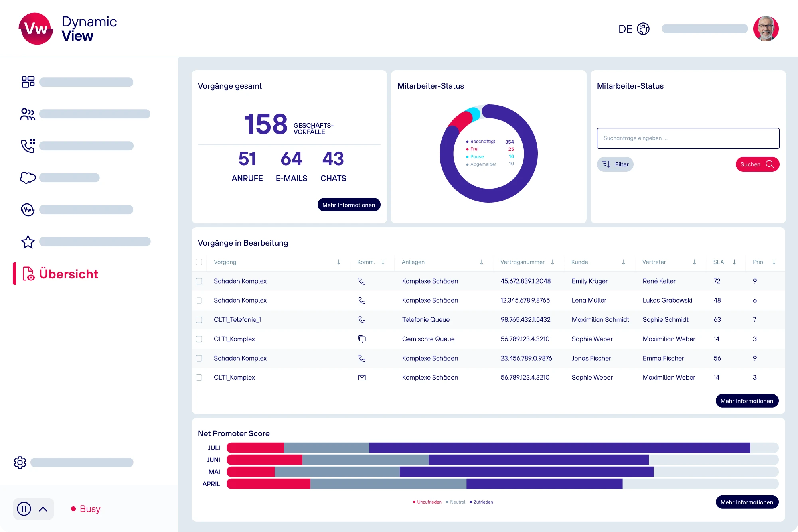Toggle the select-all checkbox in table header
Screen dimensions: 798x532
tap(199, 262)
